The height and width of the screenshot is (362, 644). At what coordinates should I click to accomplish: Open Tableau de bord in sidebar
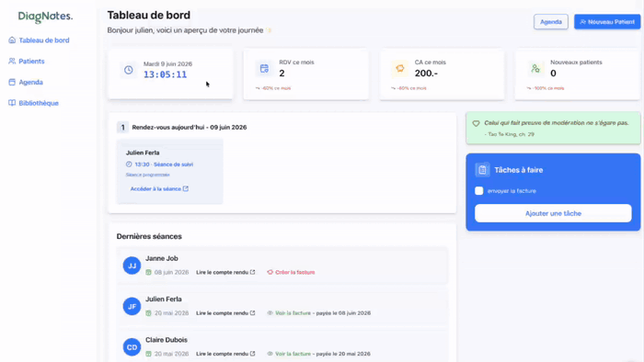coord(39,40)
